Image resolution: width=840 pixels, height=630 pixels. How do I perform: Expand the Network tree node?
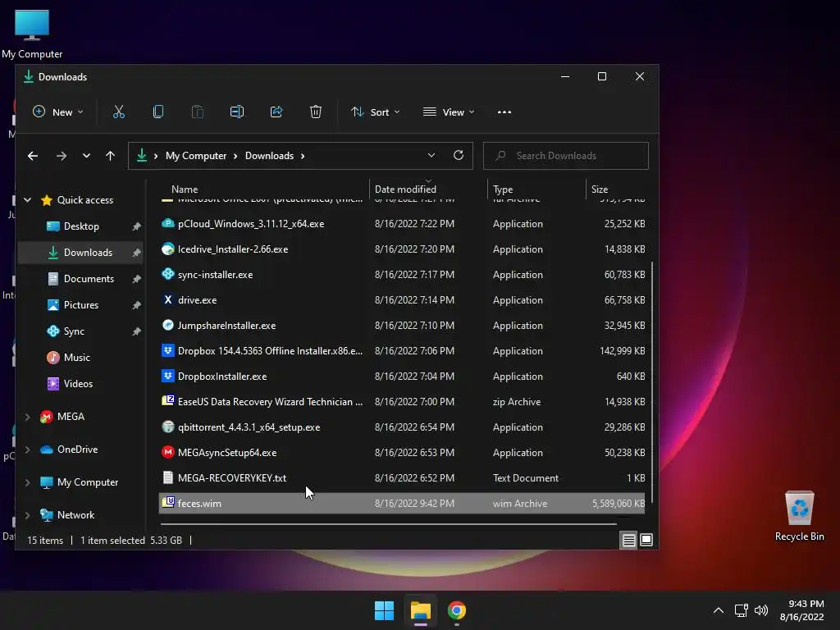(27, 515)
